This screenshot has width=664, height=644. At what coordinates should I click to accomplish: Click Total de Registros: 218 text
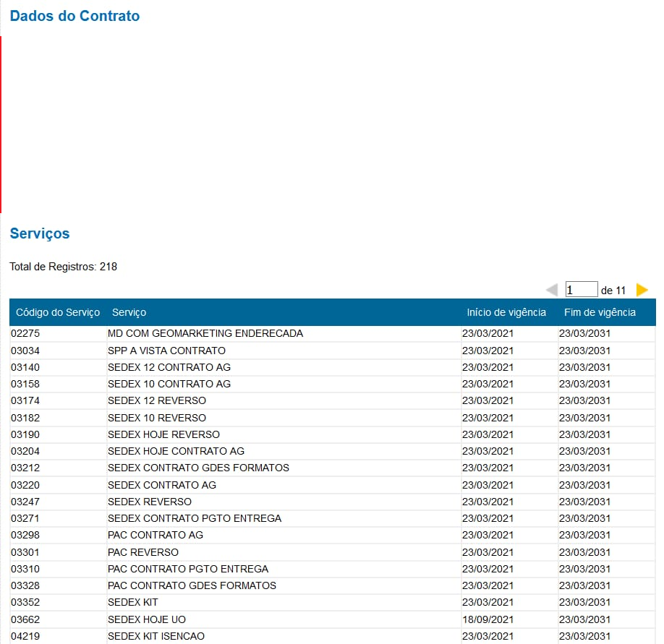pos(63,267)
